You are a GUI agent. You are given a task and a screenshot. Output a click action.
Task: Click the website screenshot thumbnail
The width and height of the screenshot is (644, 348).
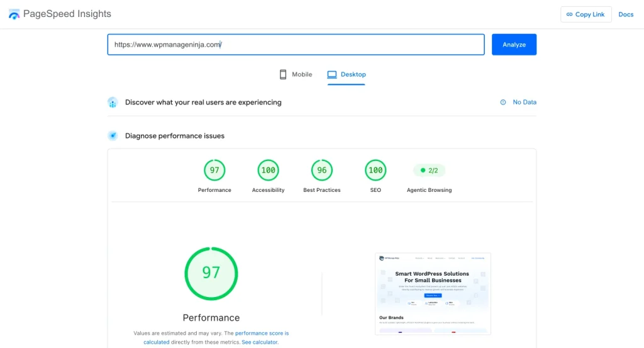pyautogui.click(x=433, y=294)
